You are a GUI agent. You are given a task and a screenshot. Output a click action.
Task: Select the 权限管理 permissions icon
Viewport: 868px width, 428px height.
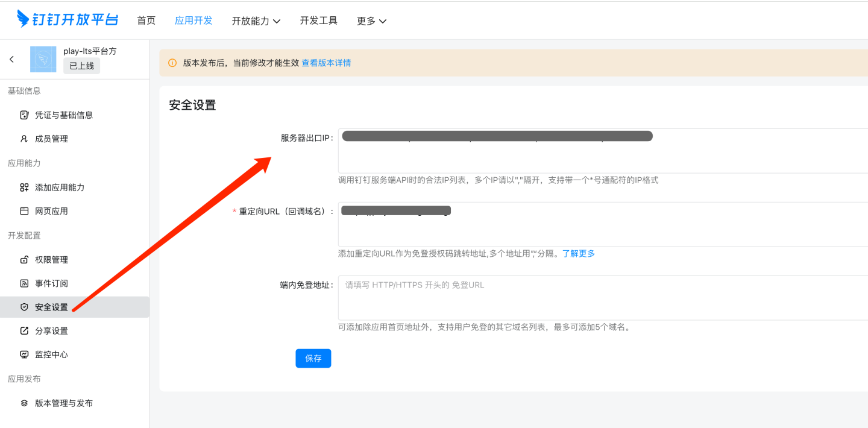(x=24, y=259)
